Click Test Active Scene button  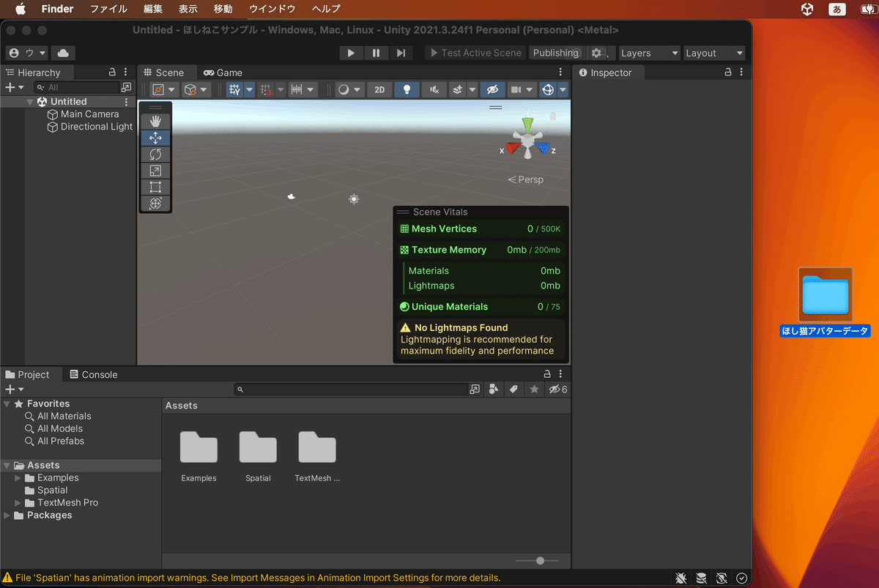(x=475, y=53)
